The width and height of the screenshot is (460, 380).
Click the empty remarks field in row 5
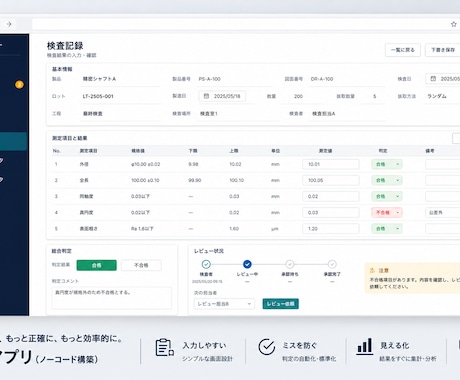point(443,229)
